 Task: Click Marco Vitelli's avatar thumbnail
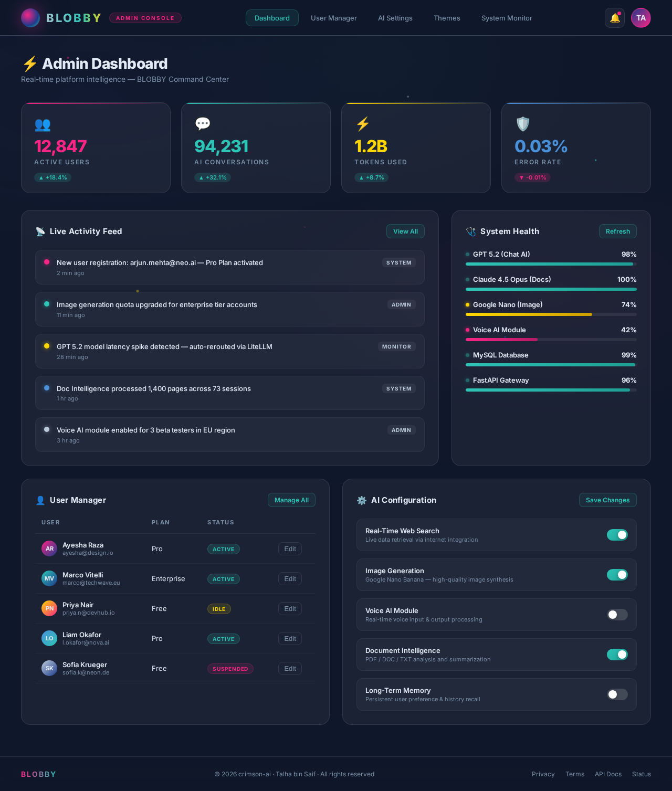coord(49,578)
